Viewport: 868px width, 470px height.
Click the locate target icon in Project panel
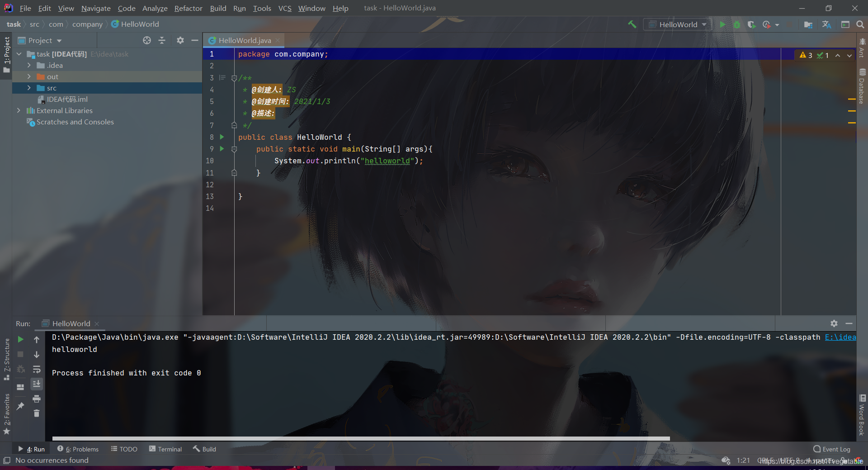(147, 40)
